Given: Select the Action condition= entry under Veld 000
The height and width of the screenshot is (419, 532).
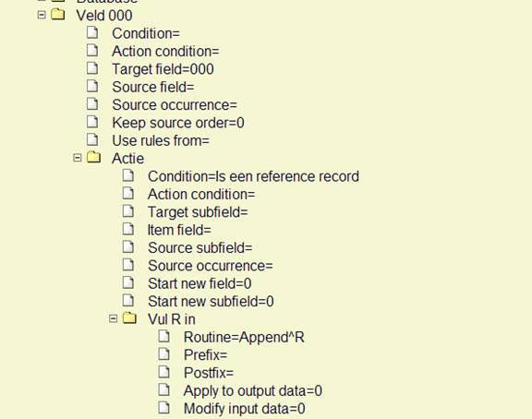Looking at the screenshot, I should [x=165, y=52].
